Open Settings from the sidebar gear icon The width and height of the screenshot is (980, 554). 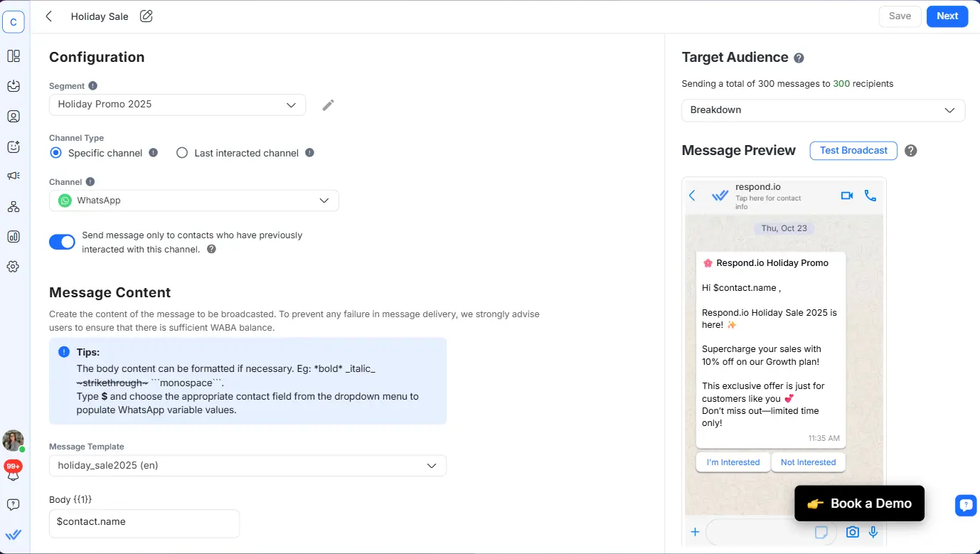point(14,266)
